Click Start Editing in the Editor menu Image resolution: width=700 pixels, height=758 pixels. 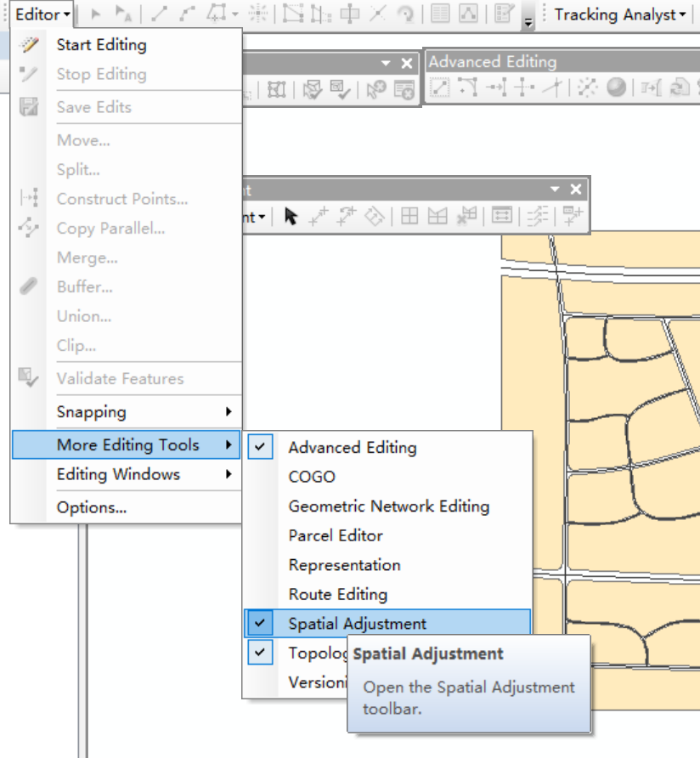(101, 44)
